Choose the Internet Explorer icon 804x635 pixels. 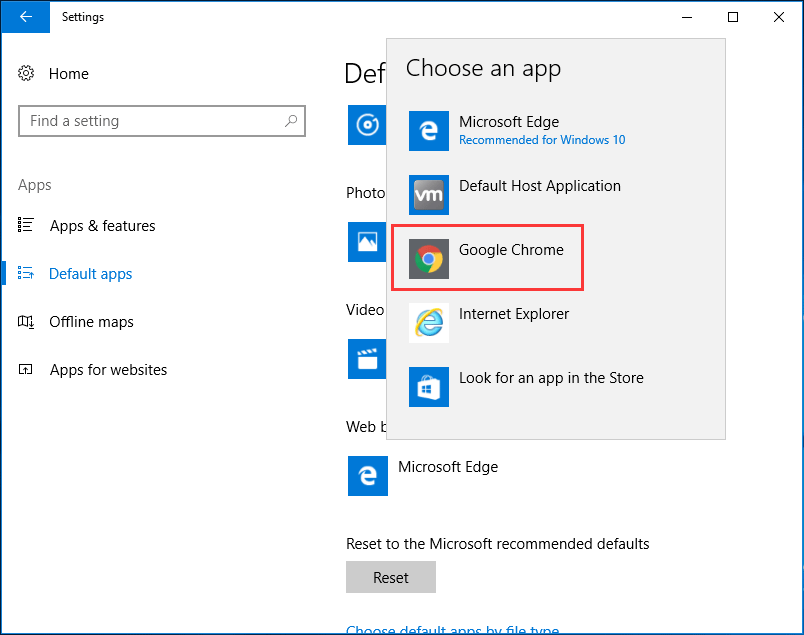(429, 323)
